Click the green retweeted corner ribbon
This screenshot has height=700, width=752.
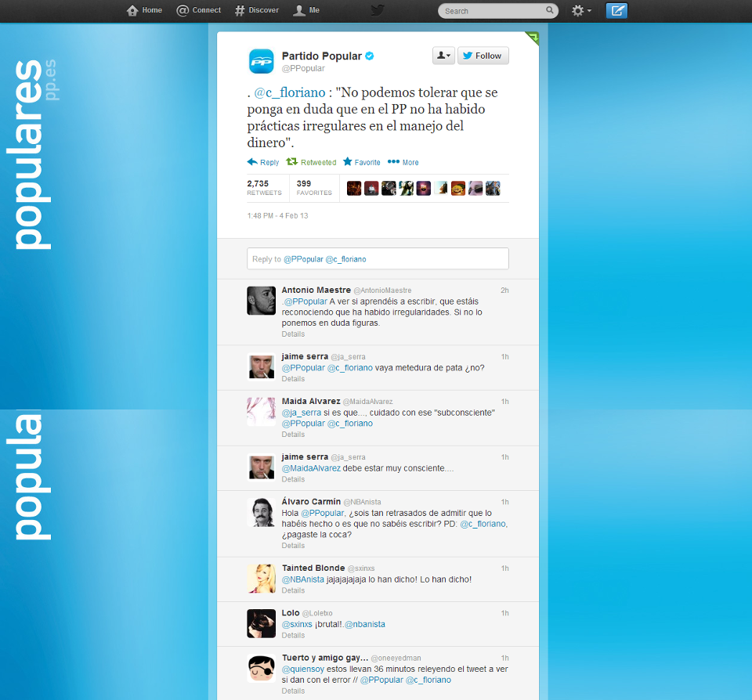point(533,38)
